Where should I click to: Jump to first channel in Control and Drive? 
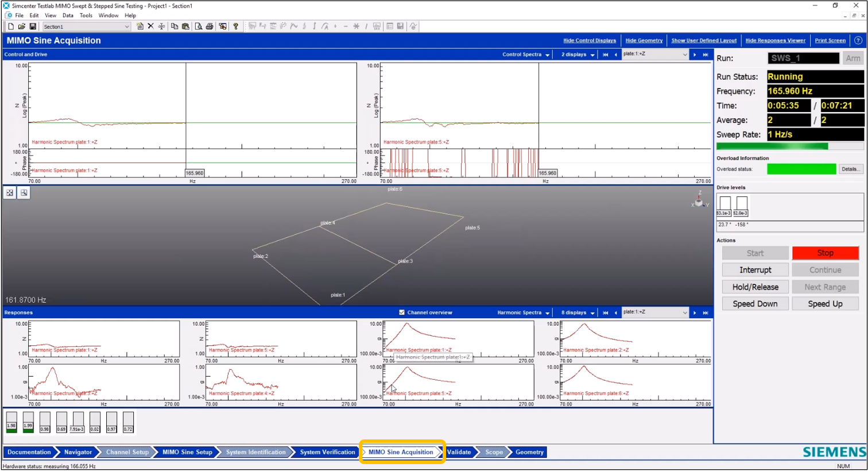tap(605, 55)
